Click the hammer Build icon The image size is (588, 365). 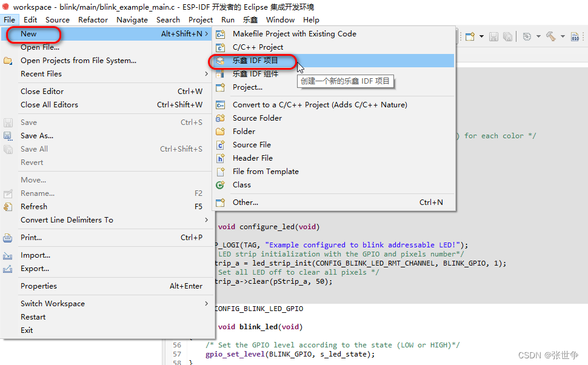click(550, 36)
